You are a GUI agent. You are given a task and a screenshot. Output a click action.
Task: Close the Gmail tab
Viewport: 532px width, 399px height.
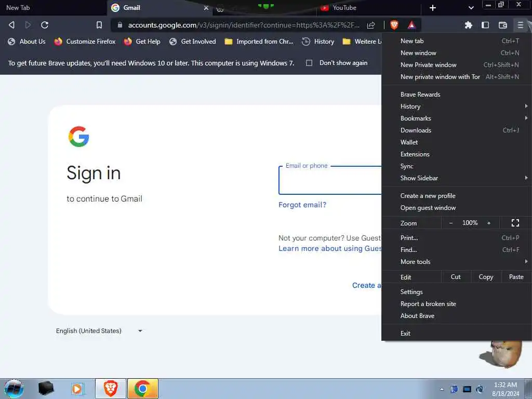click(206, 8)
